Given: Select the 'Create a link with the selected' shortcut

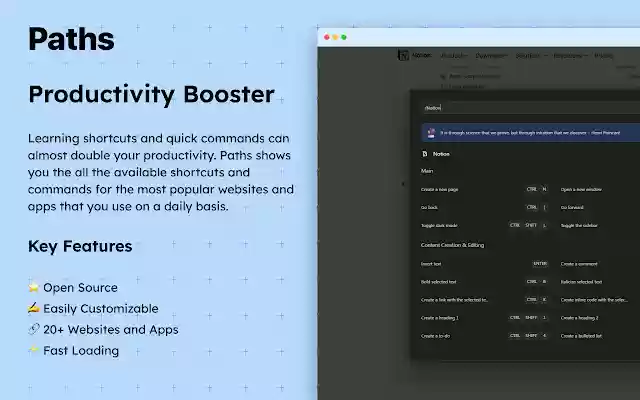Looking at the screenshot, I should pos(454,300).
